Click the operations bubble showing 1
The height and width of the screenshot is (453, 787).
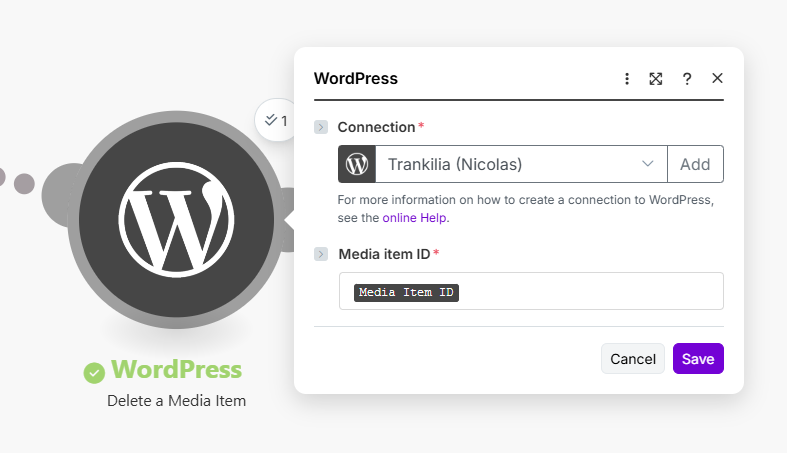(x=275, y=120)
